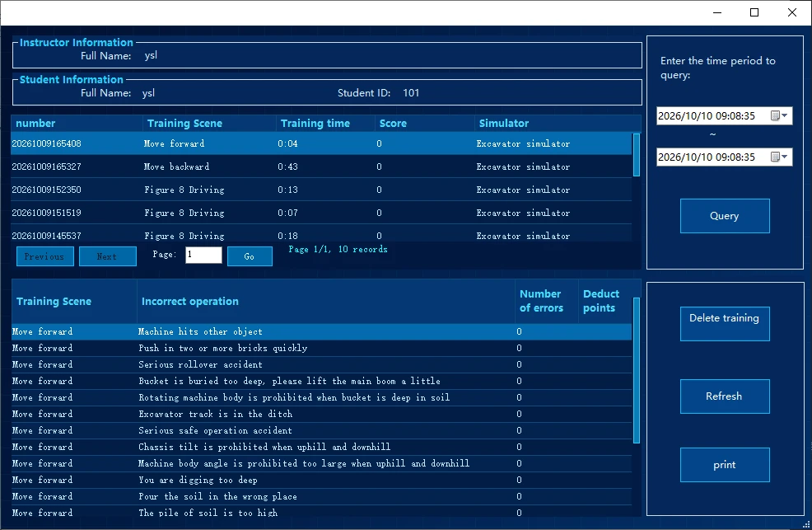Select record 20261009145537
Viewport: 812px width, 530px height.
coord(321,234)
